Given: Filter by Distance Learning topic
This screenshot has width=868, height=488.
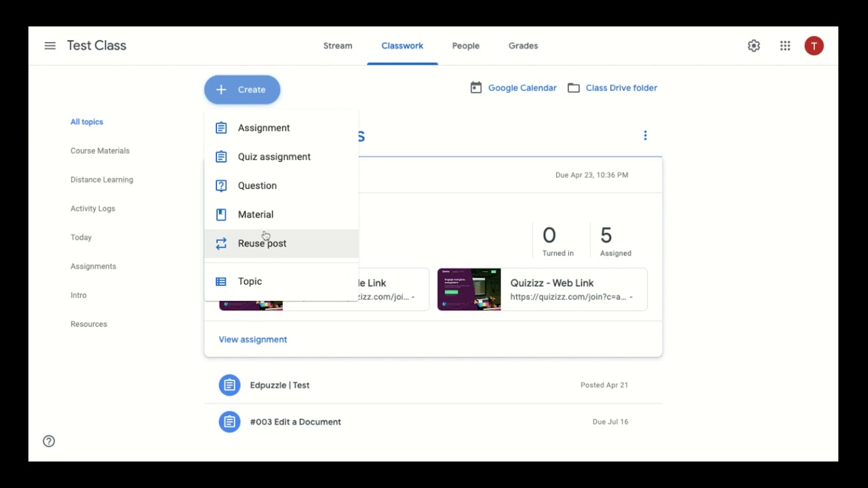Looking at the screenshot, I should tap(102, 180).
